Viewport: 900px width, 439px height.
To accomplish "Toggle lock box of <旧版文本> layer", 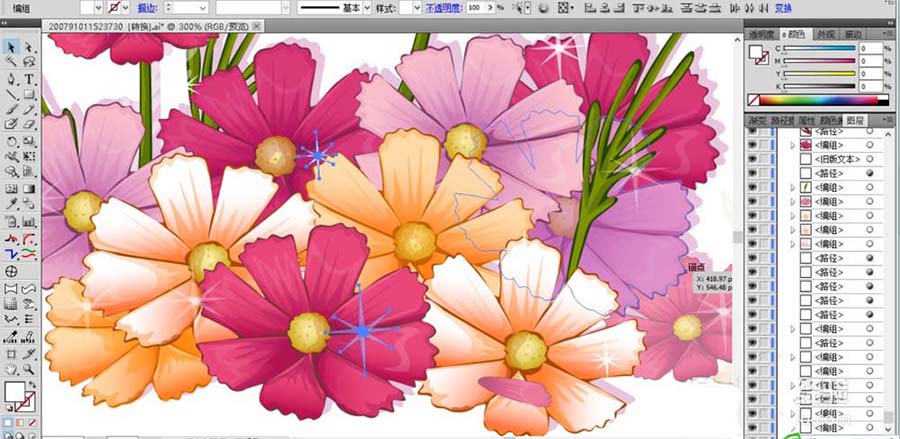I will pos(765,159).
